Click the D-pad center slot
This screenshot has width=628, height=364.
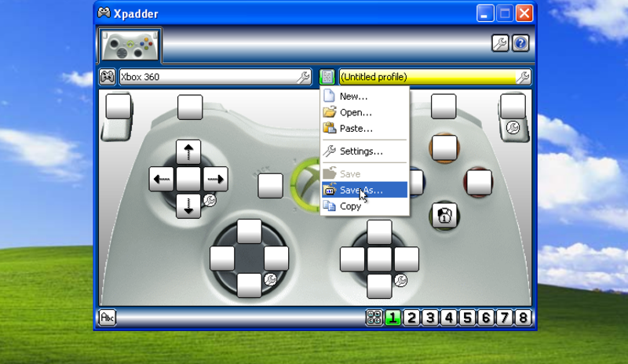tap(188, 179)
